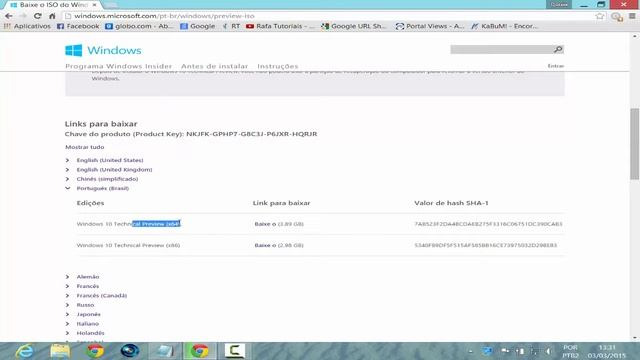Download the x64 ISO via Baixe o (3.89 GB)
The width and height of the screenshot is (640, 360).
pyautogui.click(x=279, y=224)
